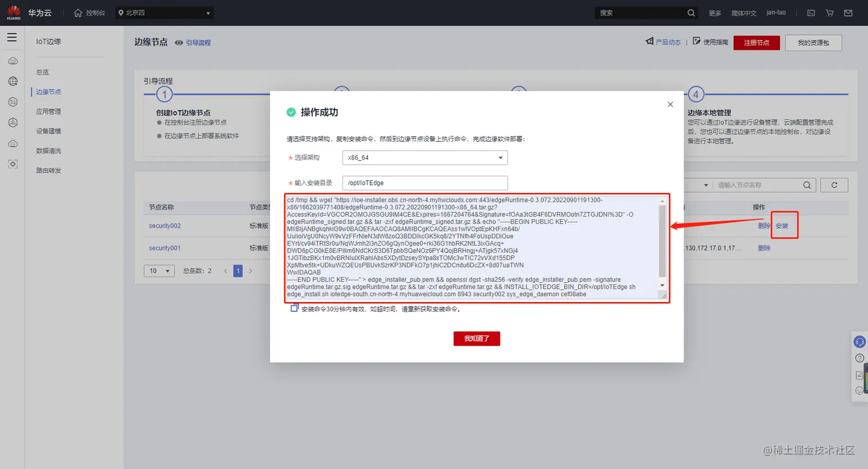The height and width of the screenshot is (469, 868).
Task: Open the hamburger service list menu
Action: pyautogui.click(x=12, y=37)
